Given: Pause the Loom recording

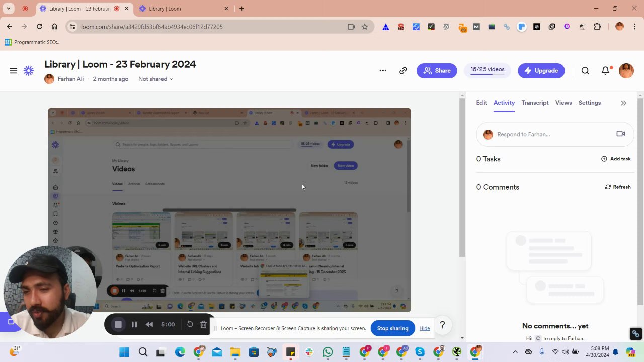Looking at the screenshot, I should pyautogui.click(x=134, y=325).
